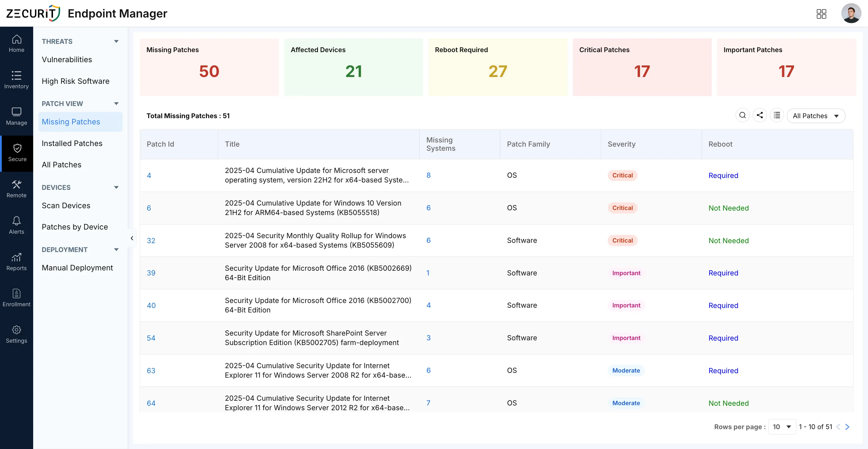Click the Important Patches summary card
The image size is (868, 449).
[x=786, y=67]
